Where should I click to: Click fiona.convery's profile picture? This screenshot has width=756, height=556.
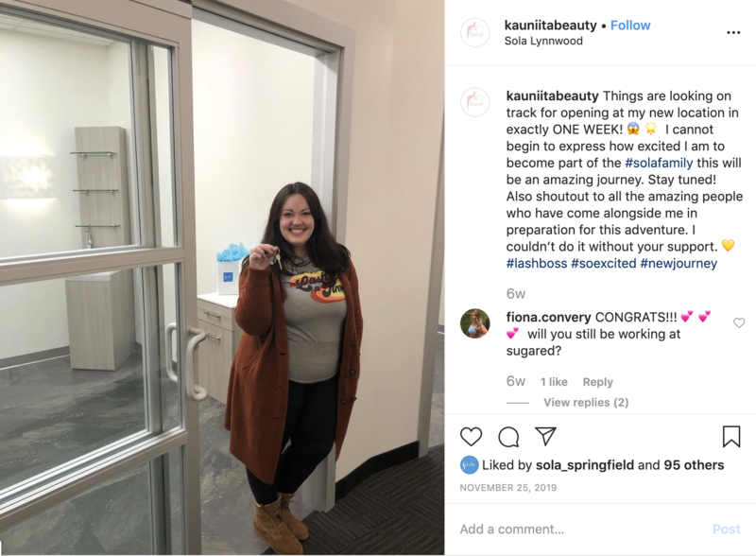[x=475, y=323]
